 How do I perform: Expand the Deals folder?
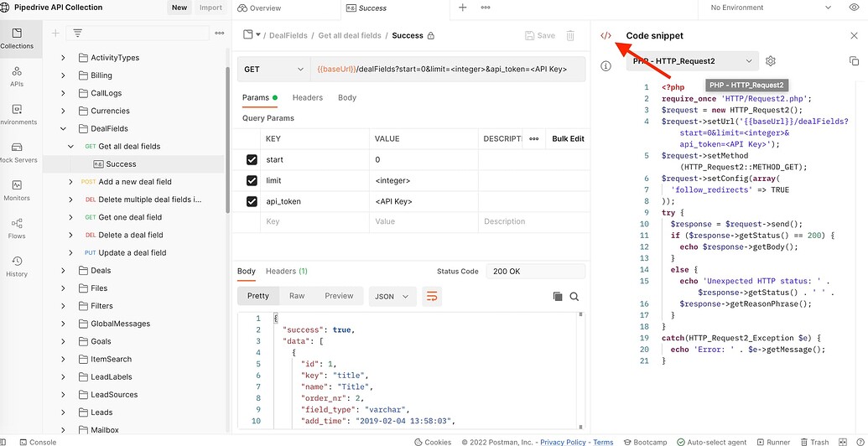[x=63, y=270]
